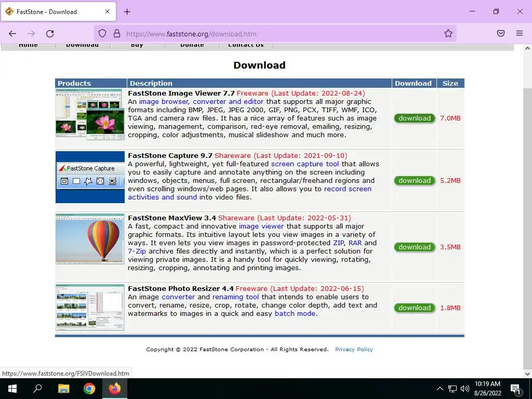The width and height of the screenshot is (532, 399).
Task: Follow 'converter' link in Photo Resizer
Action: [178, 297]
